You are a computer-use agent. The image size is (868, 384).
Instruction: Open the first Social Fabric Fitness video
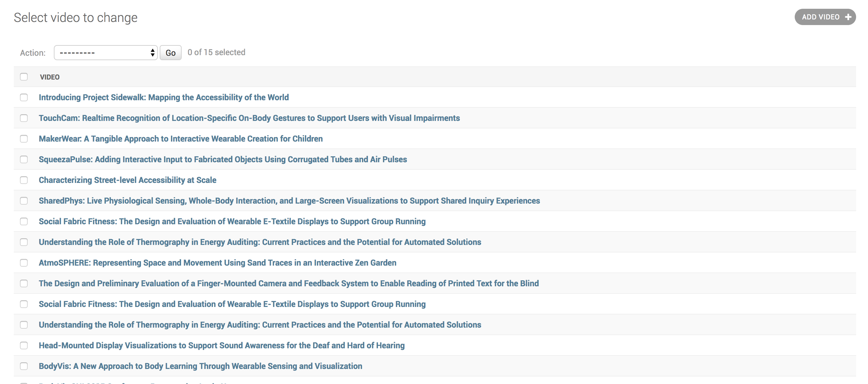click(x=232, y=221)
